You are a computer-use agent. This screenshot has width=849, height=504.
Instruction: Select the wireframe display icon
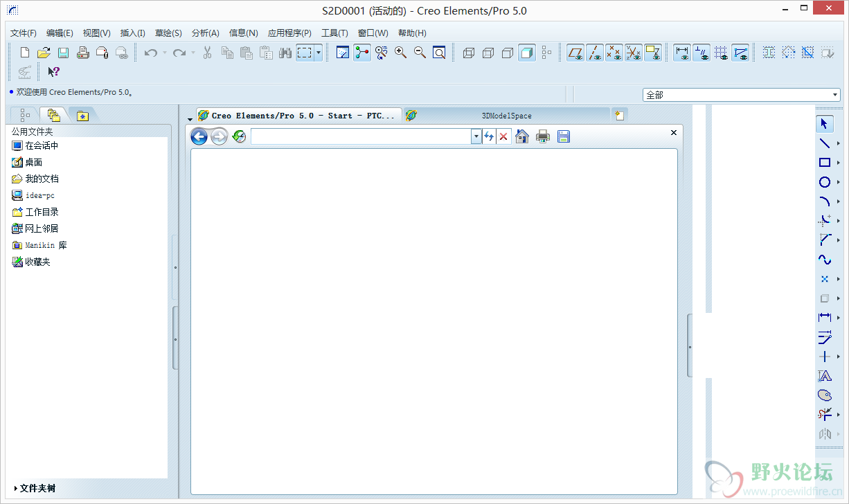[469, 53]
